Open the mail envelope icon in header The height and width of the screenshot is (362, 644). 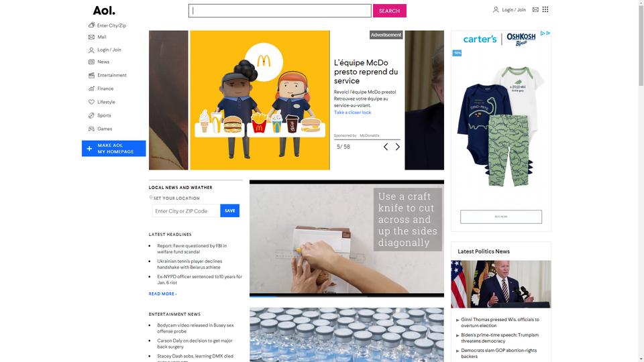pyautogui.click(x=535, y=9)
